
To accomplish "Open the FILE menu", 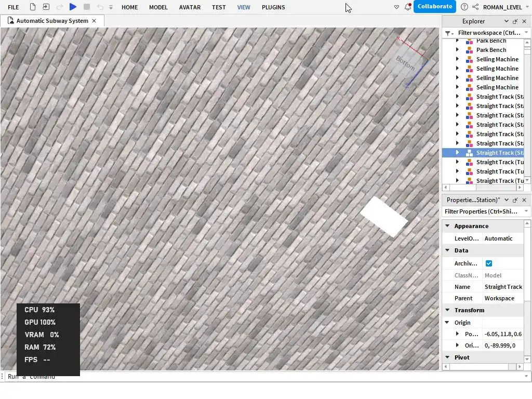I will click(13, 7).
